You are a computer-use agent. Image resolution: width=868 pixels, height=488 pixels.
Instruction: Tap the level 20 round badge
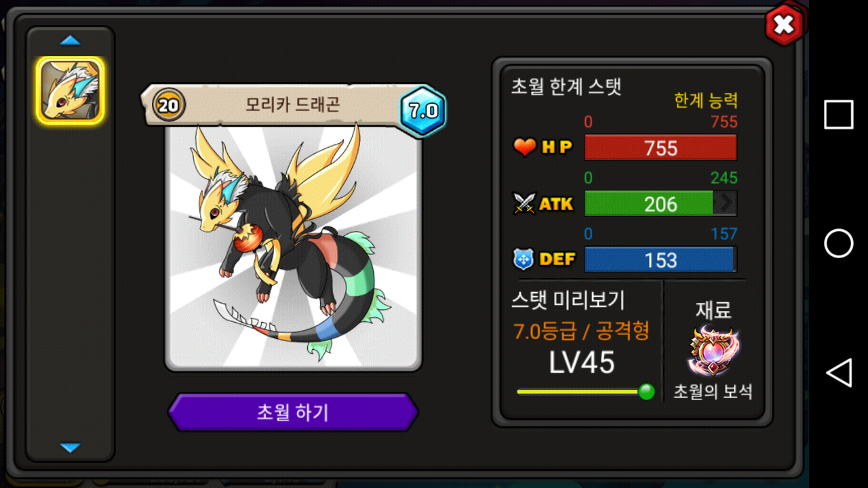169,105
